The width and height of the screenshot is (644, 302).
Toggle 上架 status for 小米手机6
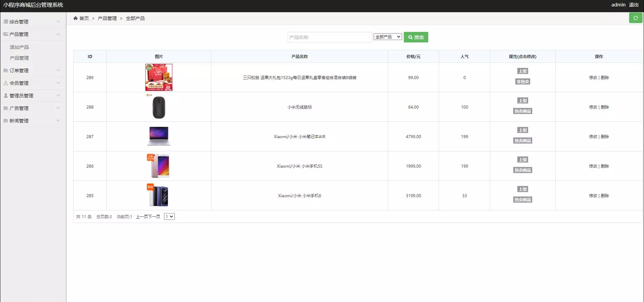[522, 189]
